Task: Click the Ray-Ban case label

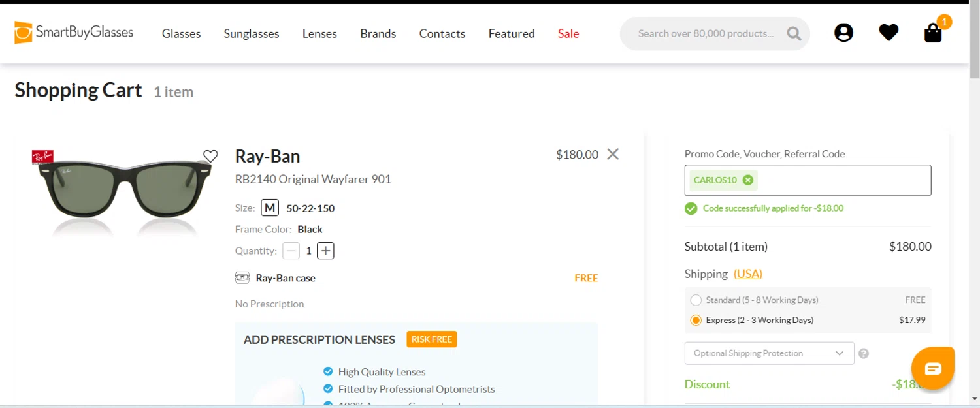Action: tap(286, 277)
